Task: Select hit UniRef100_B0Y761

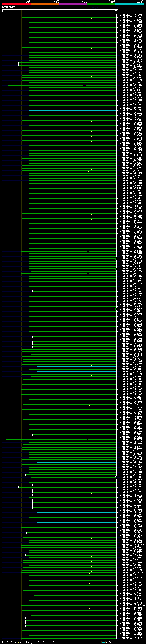Action: click(x=131, y=299)
